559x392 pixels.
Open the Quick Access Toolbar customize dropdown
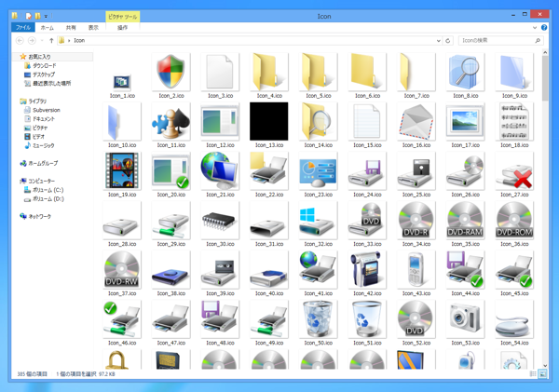(x=46, y=16)
